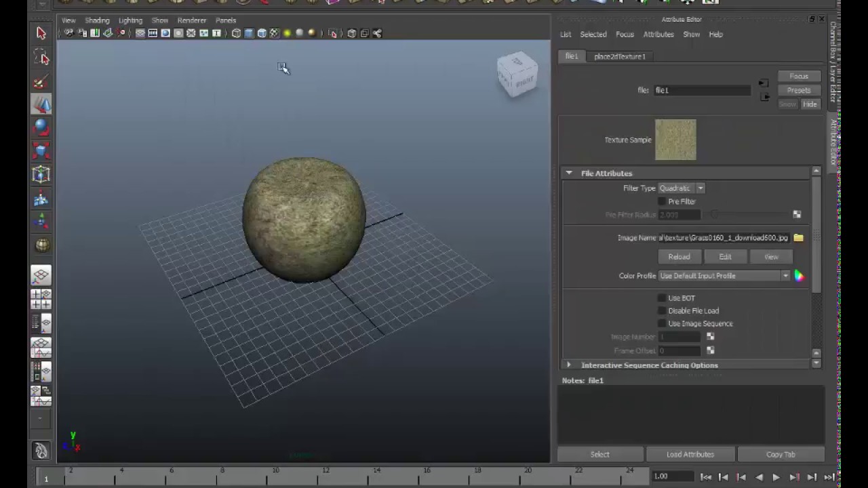The image size is (868, 488).
Task: Switch to the place2dTexture1 tab
Action: click(620, 56)
